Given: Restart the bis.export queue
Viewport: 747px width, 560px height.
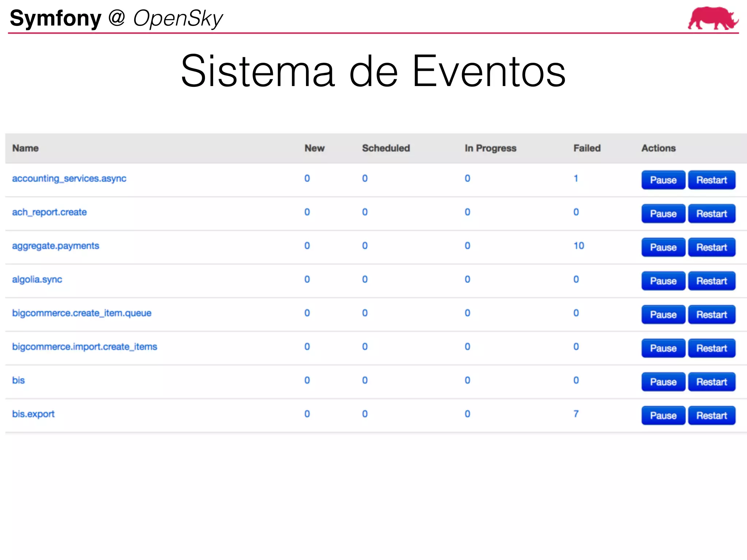Looking at the screenshot, I should point(711,416).
